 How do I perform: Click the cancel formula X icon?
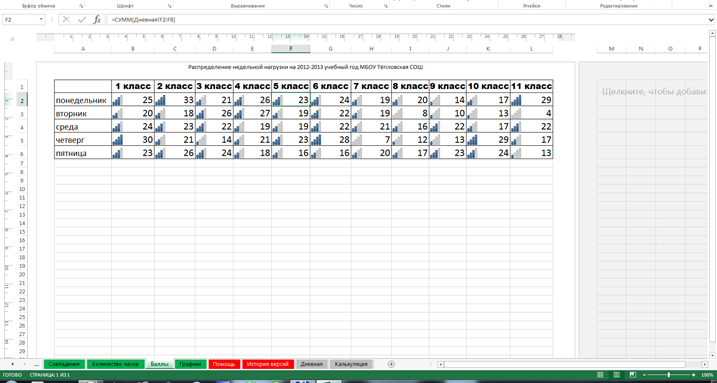coord(66,20)
